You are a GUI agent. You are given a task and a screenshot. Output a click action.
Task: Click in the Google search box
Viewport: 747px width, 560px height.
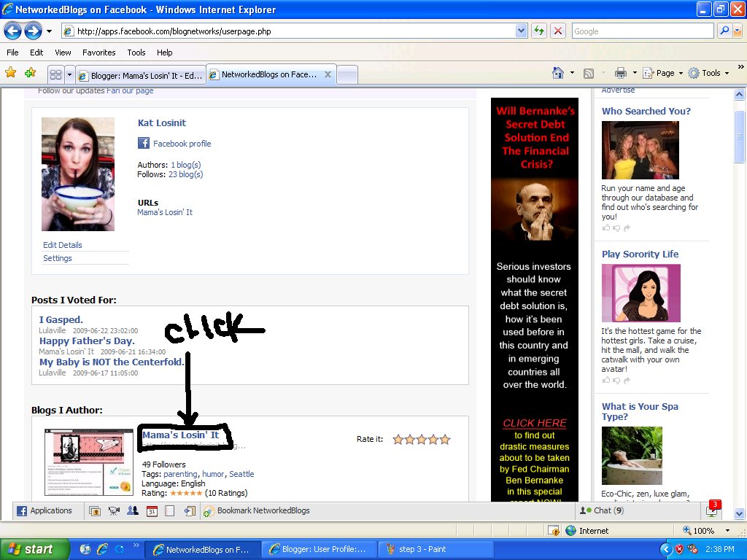coord(643,31)
